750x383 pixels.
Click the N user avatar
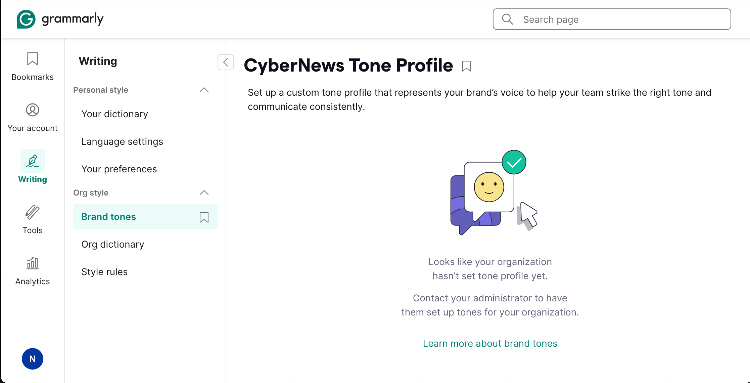tap(33, 359)
